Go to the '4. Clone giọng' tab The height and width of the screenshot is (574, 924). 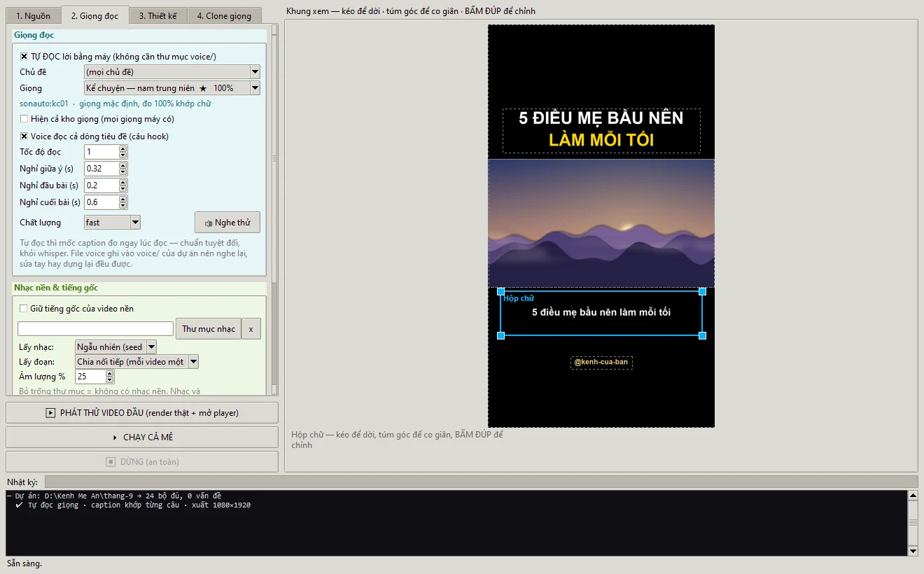pos(224,15)
